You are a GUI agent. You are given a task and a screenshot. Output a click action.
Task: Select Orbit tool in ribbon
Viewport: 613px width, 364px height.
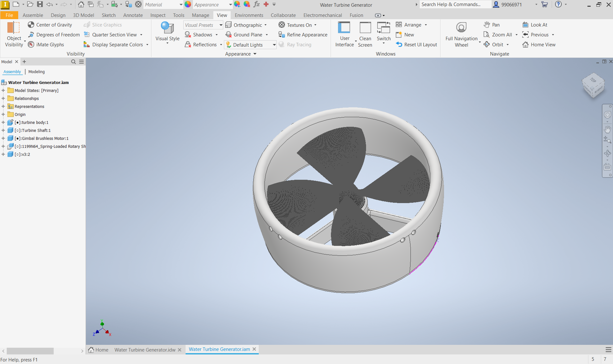click(494, 45)
